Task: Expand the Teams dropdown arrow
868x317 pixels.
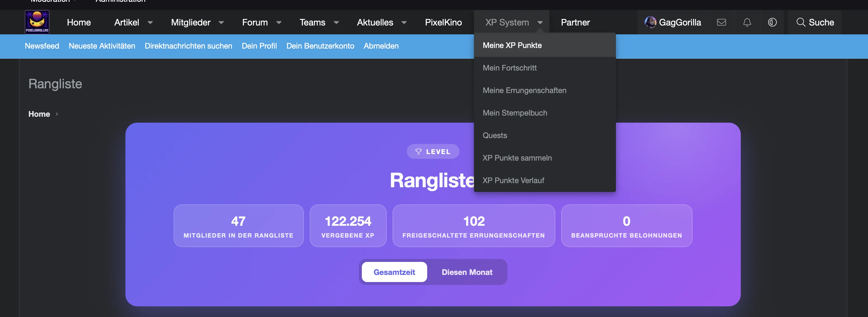Action: tap(336, 23)
